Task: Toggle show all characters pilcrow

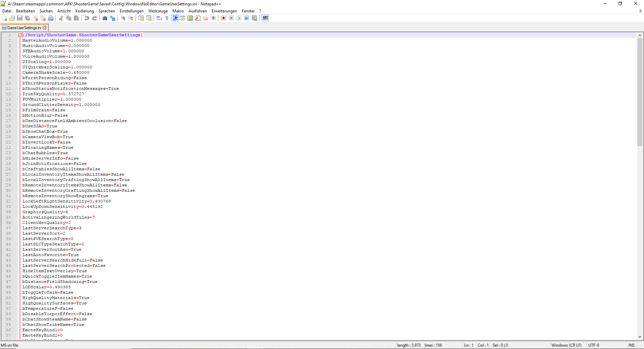Action: 167,18
